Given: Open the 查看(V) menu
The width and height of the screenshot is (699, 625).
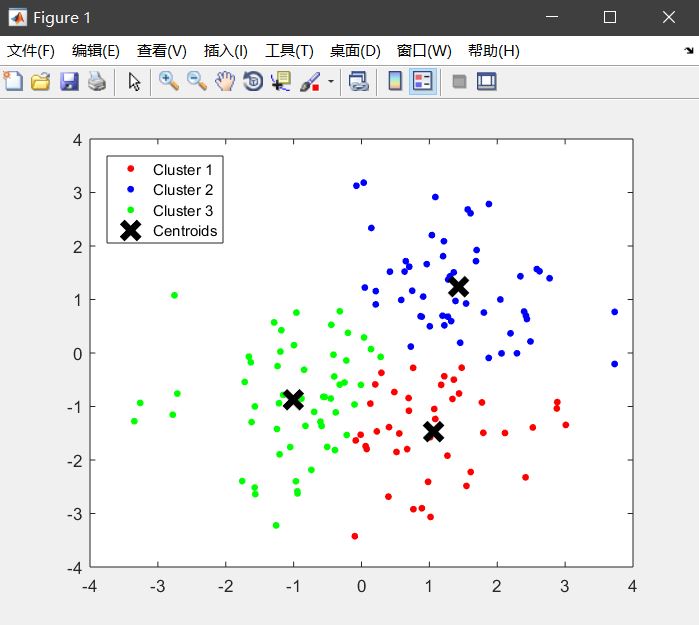Looking at the screenshot, I should (161, 51).
